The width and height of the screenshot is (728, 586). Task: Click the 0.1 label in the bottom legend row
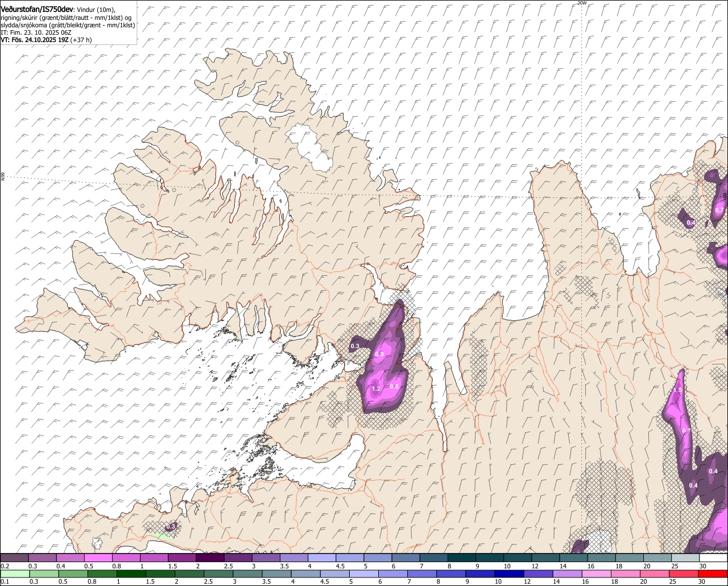point(5,582)
